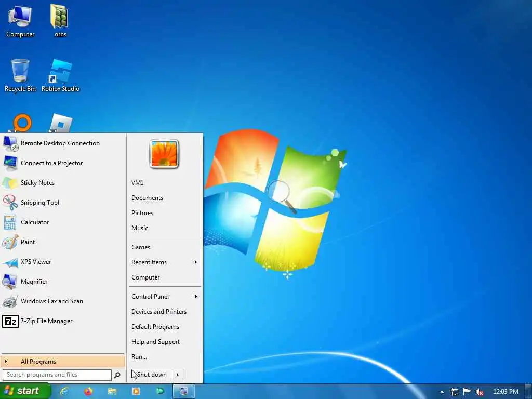Viewport: 532px width, 399px height.
Task: Start the Snipping Tool scissors icon
Action: (x=10, y=203)
